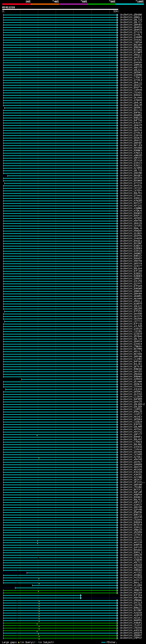This screenshot has width=146, height=644.
Task: Select hit UniRef100_B6C6R0
Action: tap(131, 45)
